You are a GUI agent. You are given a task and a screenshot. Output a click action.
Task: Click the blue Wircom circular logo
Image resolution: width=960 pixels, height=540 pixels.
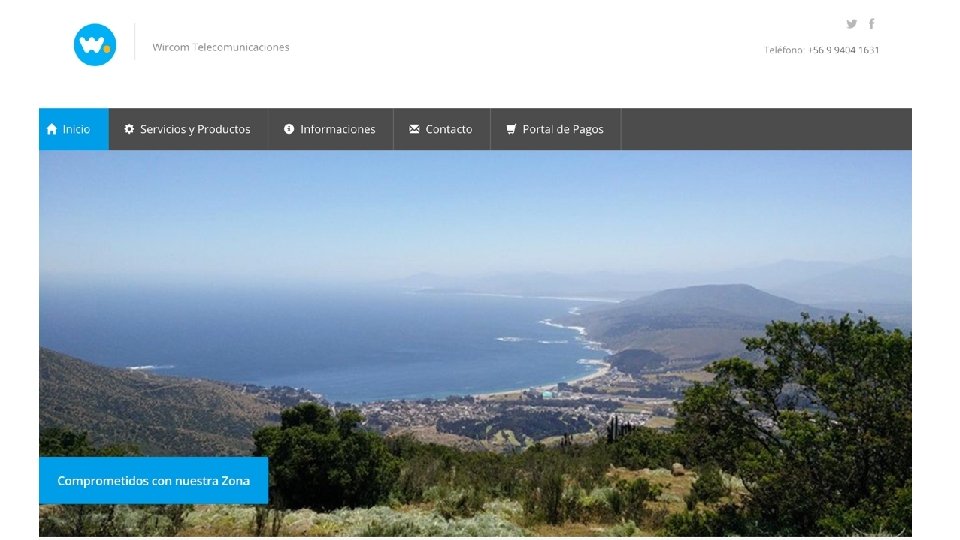tap(95, 45)
